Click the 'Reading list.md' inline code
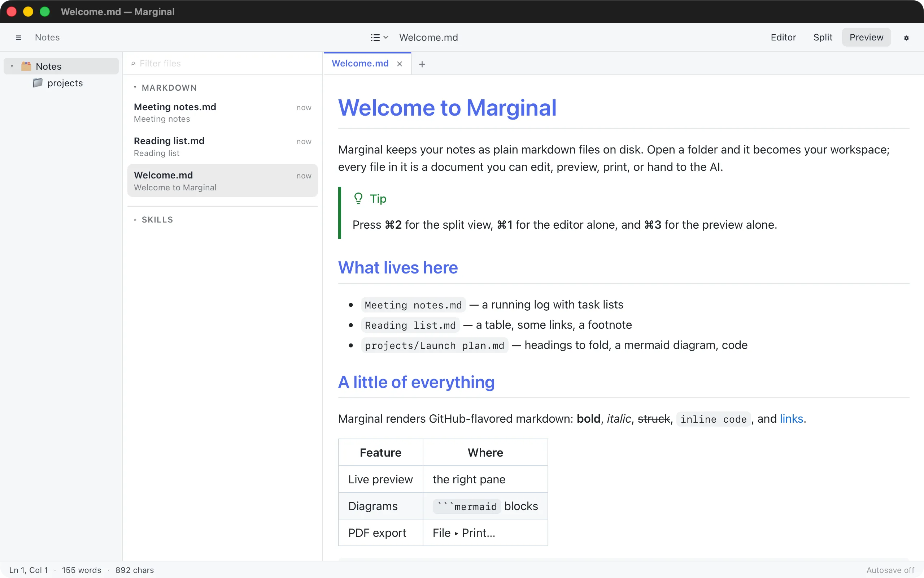 (410, 325)
